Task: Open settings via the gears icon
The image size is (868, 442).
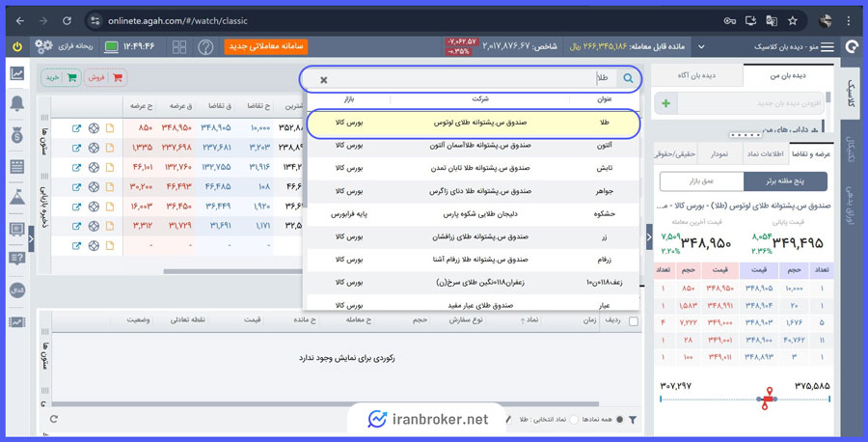Action: tap(43, 46)
